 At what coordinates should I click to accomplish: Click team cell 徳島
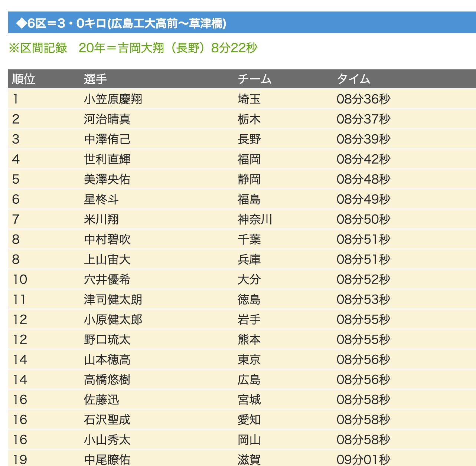(x=249, y=299)
